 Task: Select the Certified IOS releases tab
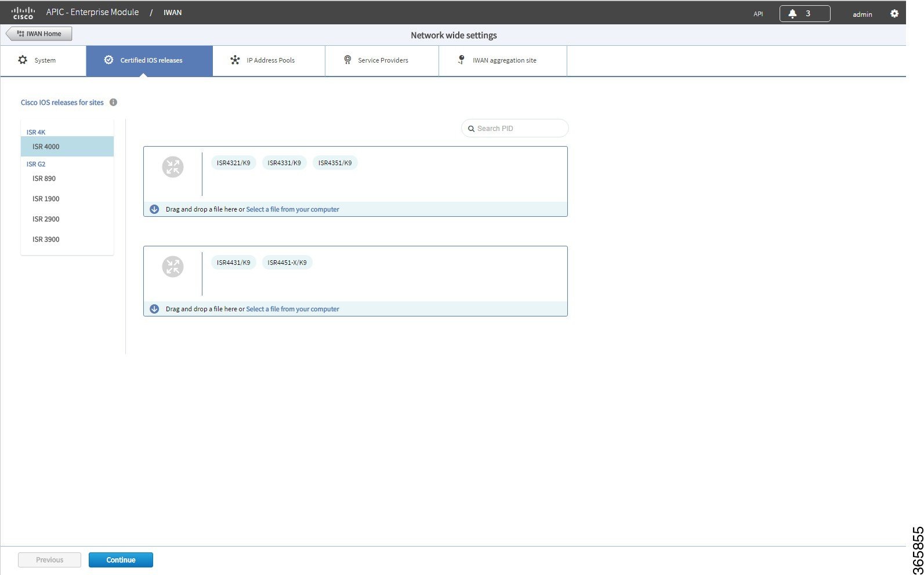[150, 61]
